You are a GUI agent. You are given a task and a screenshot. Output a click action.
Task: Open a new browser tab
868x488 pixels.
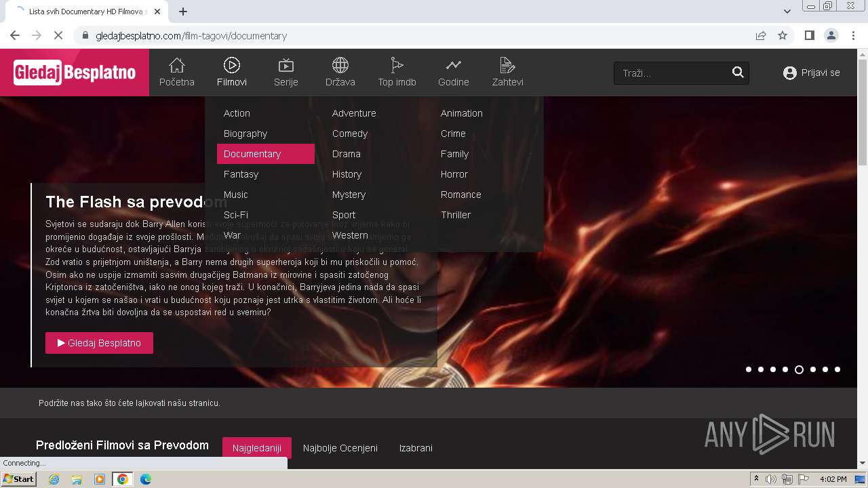(x=183, y=12)
